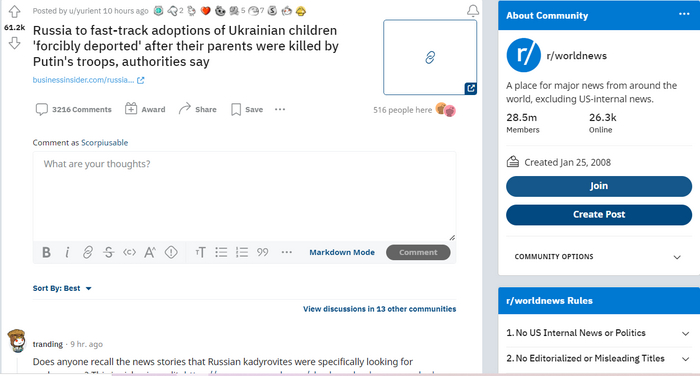This screenshot has height=376, width=700.
Task: Open tranding's profile username
Action: [48, 344]
